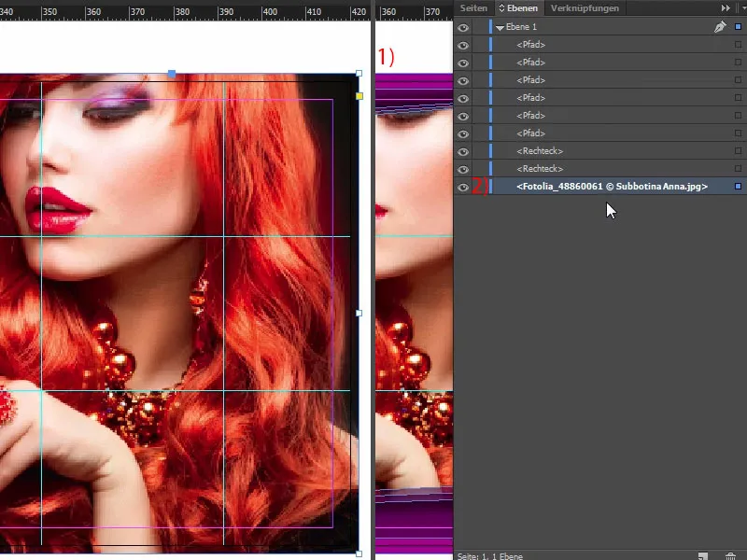This screenshot has height=560, width=747.
Task: Toggle eye icon of the third <Pfad> row
Action: (x=462, y=80)
